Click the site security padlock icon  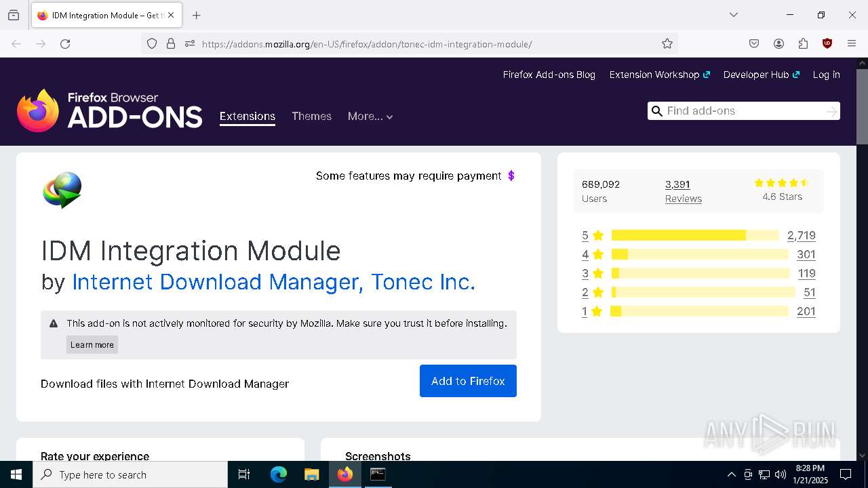pos(171,43)
